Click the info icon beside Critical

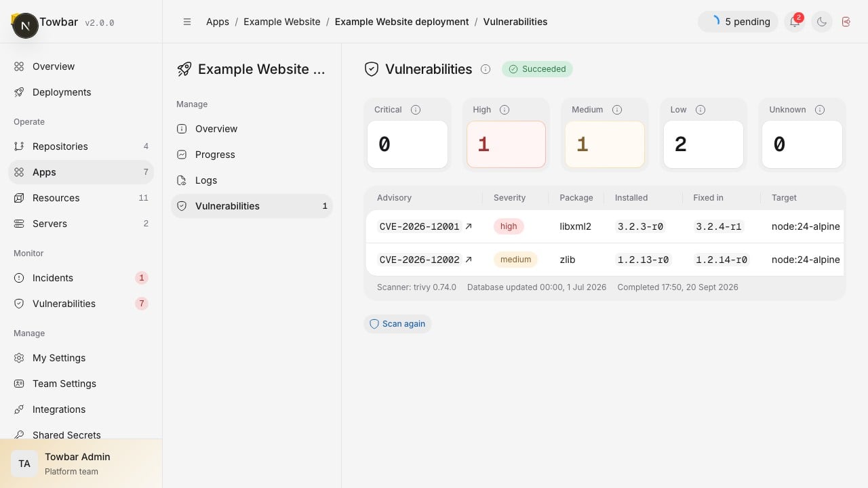click(416, 110)
